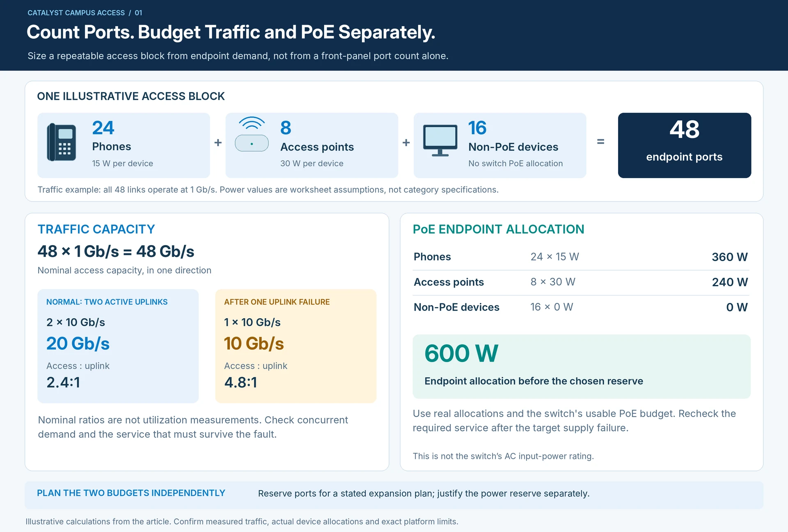Click 'AFTER ONE UPLINK FAILURE' label
Image resolution: width=788 pixels, height=532 pixels.
point(277,302)
